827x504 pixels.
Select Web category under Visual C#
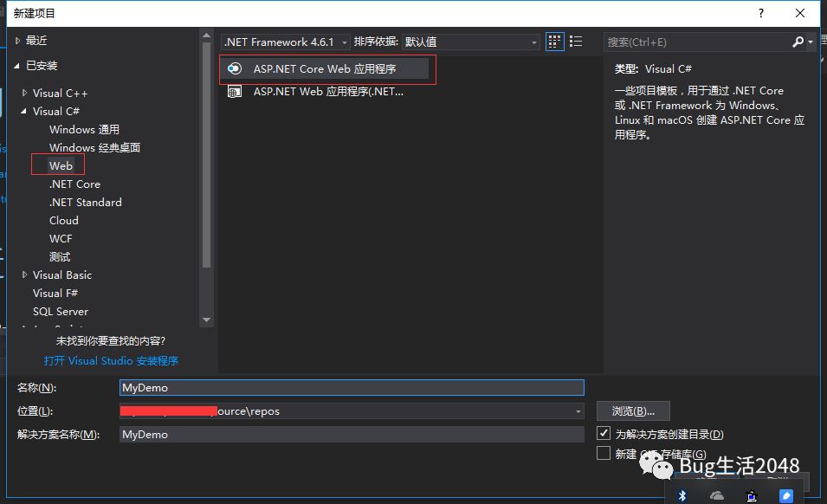[x=61, y=165]
